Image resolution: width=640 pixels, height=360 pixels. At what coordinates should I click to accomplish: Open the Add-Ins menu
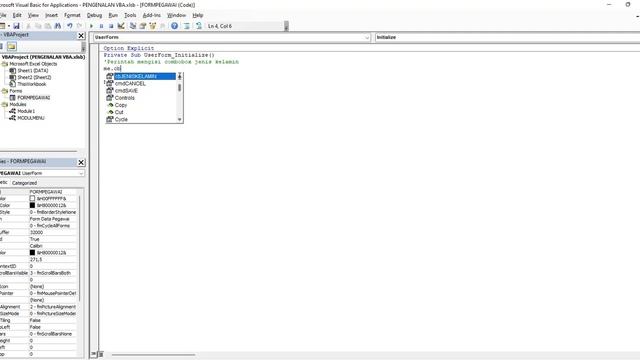pyautogui.click(x=152, y=15)
